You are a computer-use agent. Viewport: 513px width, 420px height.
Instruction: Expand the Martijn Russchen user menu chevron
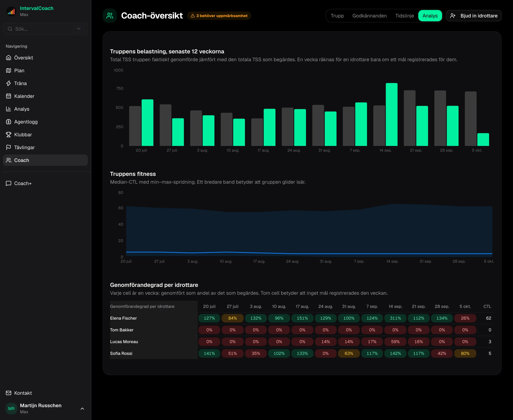click(x=82, y=409)
